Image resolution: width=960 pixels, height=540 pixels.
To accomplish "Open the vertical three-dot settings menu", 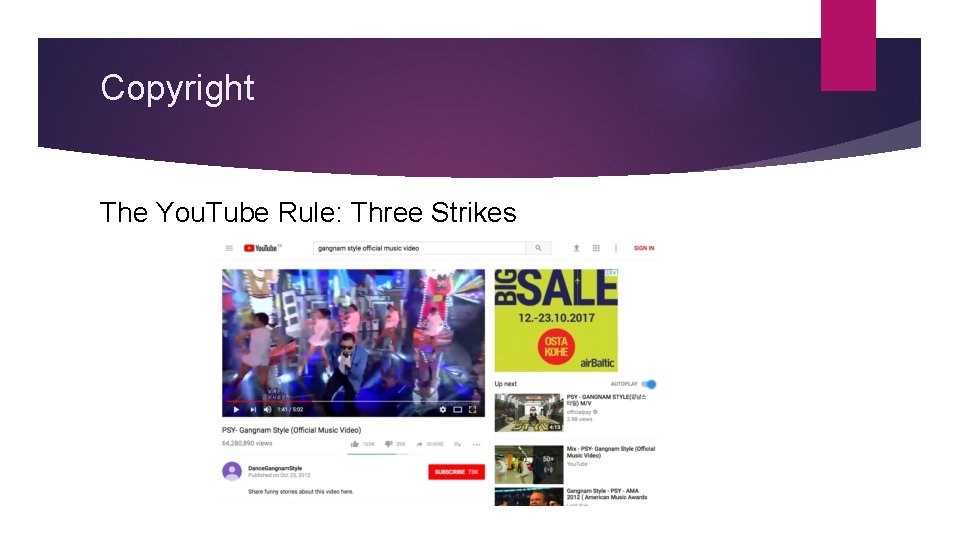I will (616, 248).
